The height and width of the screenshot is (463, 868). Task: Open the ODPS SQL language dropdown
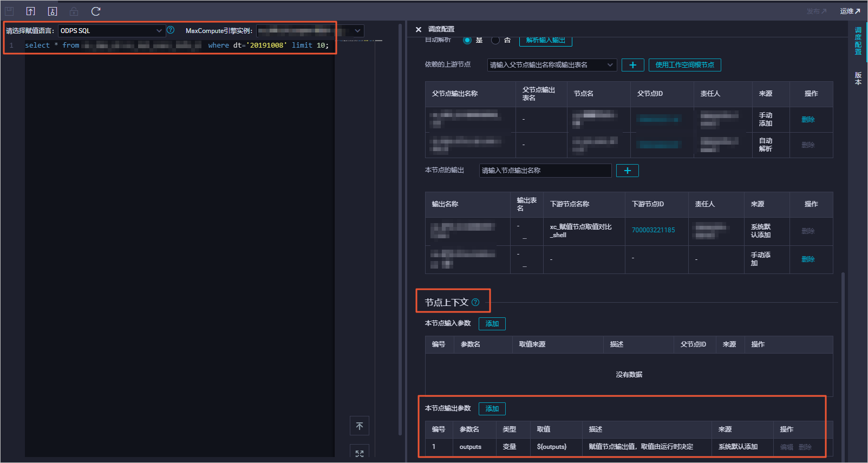click(112, 31)
